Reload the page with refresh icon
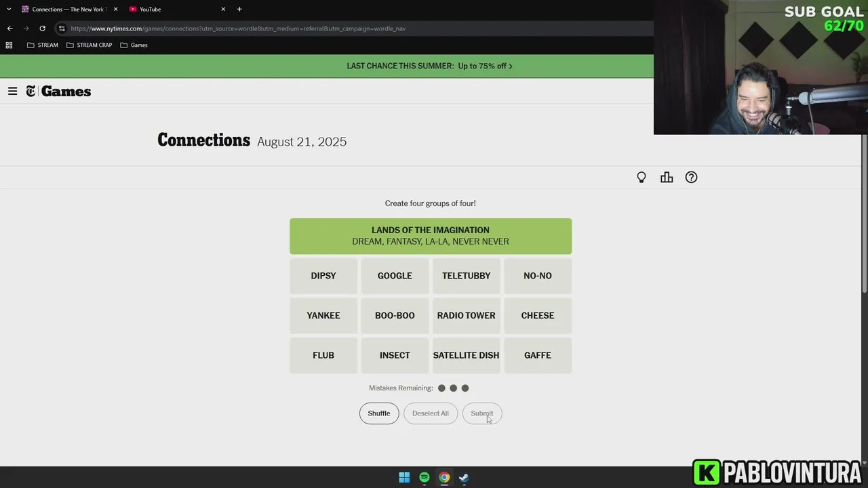Image resolution: width=868 pixels, height=488 pixels. click(x=42, y=28)
